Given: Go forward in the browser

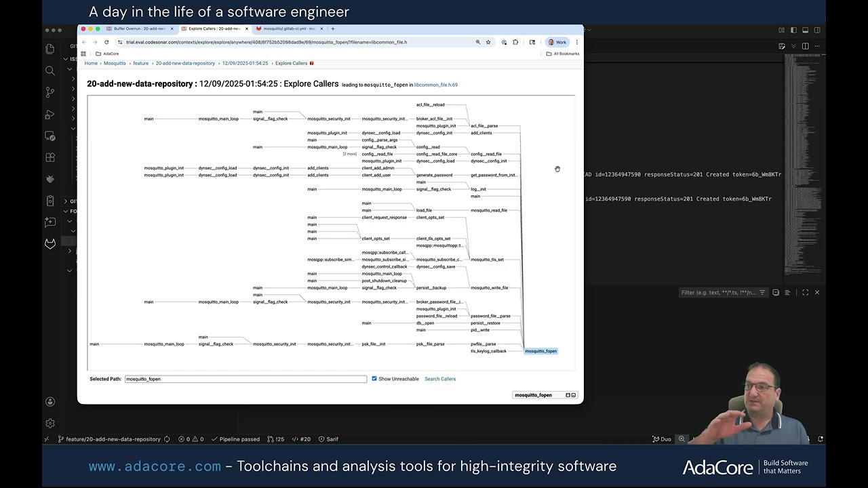Looking at the screenshot, I should tap(95, 42).
